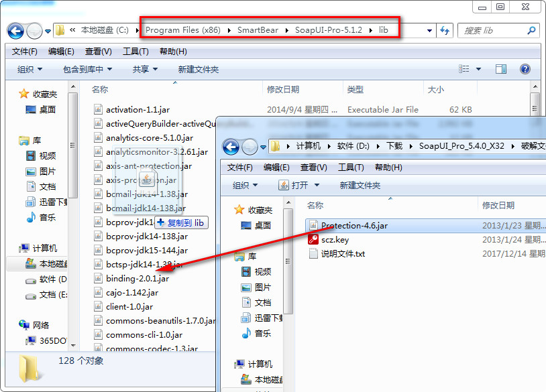Click the front window sidebar scrollbar thumb

pyautogui.click(x=288, y=261)
